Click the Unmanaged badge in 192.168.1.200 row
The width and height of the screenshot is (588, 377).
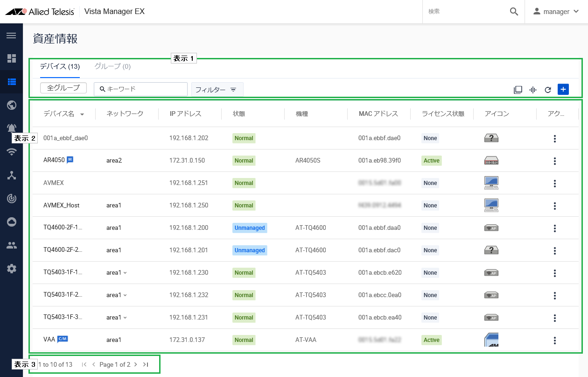250,228
